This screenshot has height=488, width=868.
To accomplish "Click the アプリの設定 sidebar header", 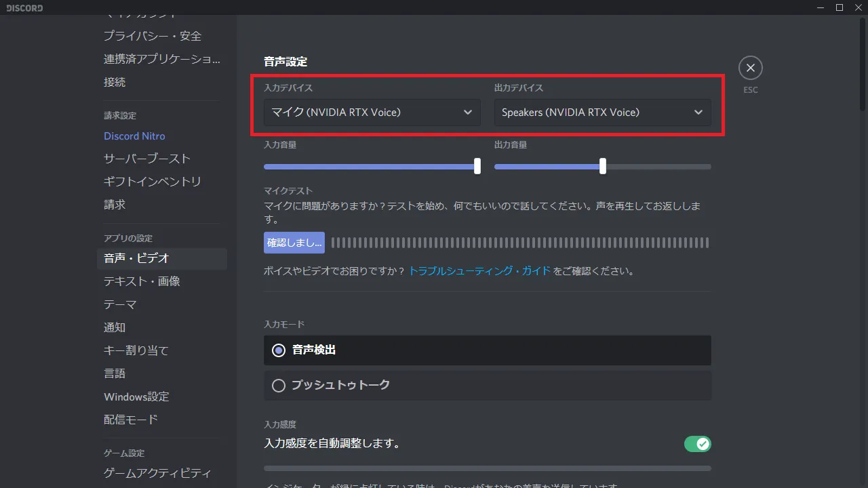I will 128,239.
